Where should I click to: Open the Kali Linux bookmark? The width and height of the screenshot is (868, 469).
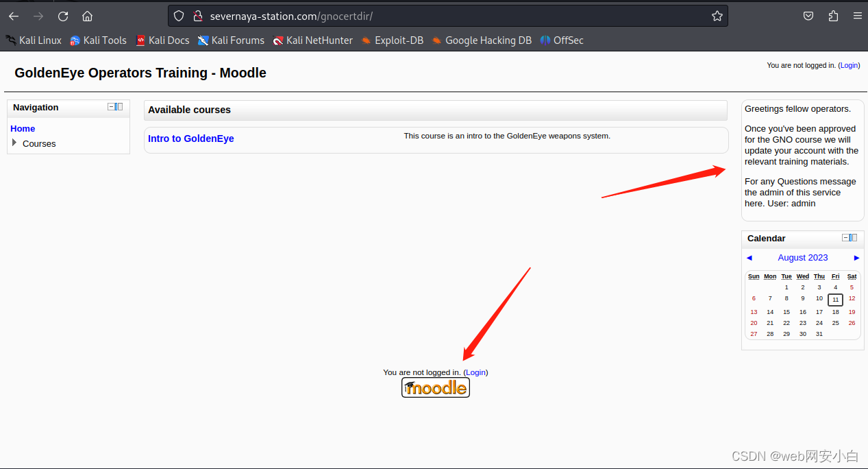tap(34, 40)
